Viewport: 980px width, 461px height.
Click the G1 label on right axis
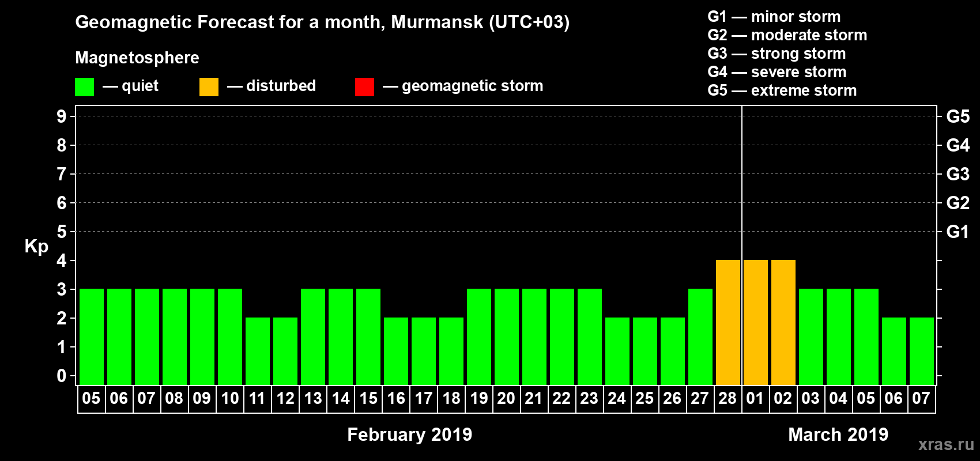958,232
